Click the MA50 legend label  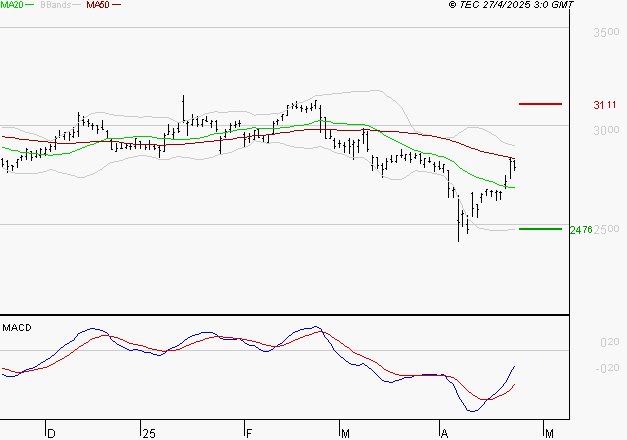click(x=98, y=5)
